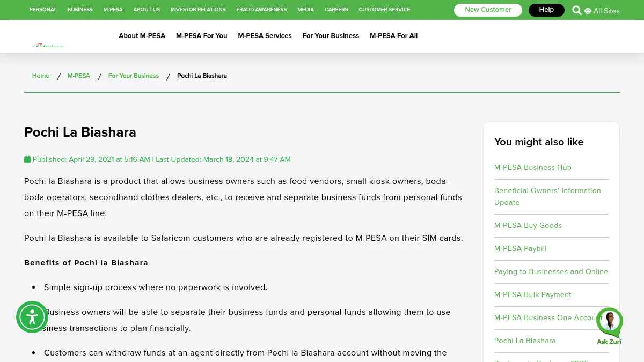Screen dimensions: 644x362
Task: Open the search magnifier icon
Action: [577, 10]
